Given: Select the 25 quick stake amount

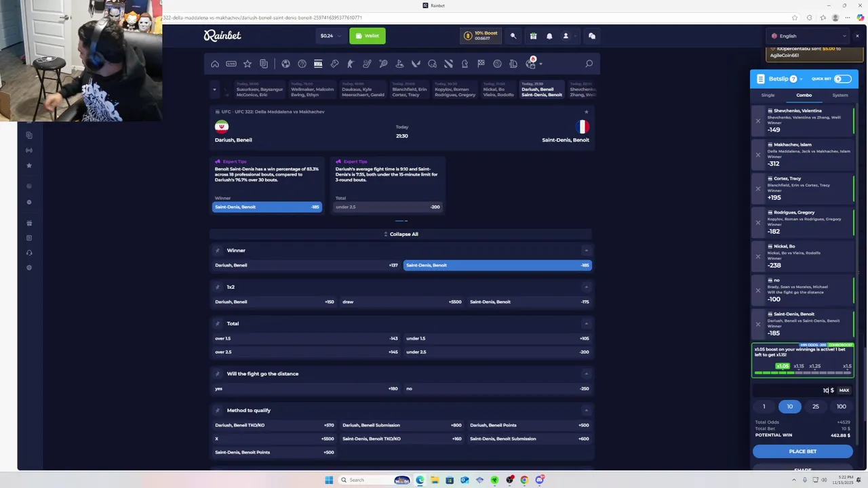Looking at the screenshot, I should tap(816, 407).
